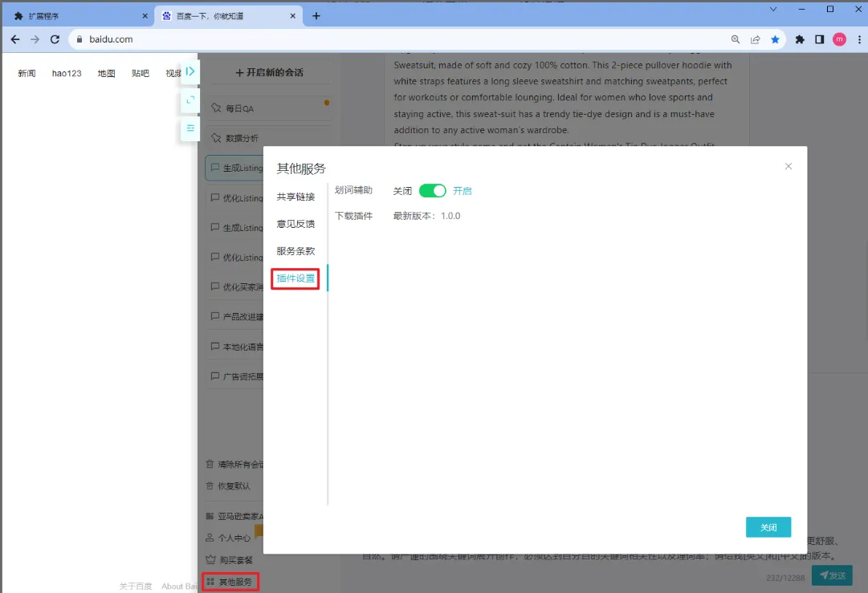Open the 关于百度 footer link
The width and height of the screenshot is (868, 593).
(136, 587)
